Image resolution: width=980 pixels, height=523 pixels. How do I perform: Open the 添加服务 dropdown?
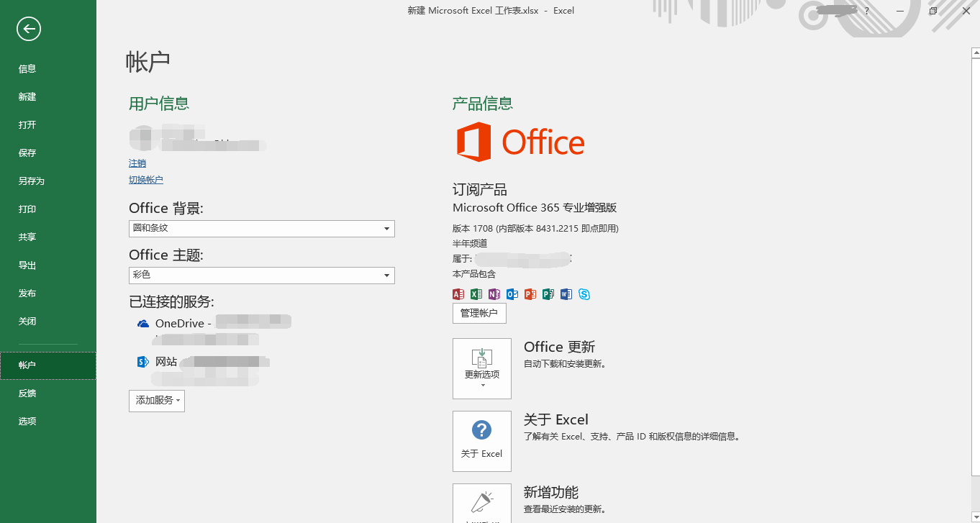pos(156,399)
